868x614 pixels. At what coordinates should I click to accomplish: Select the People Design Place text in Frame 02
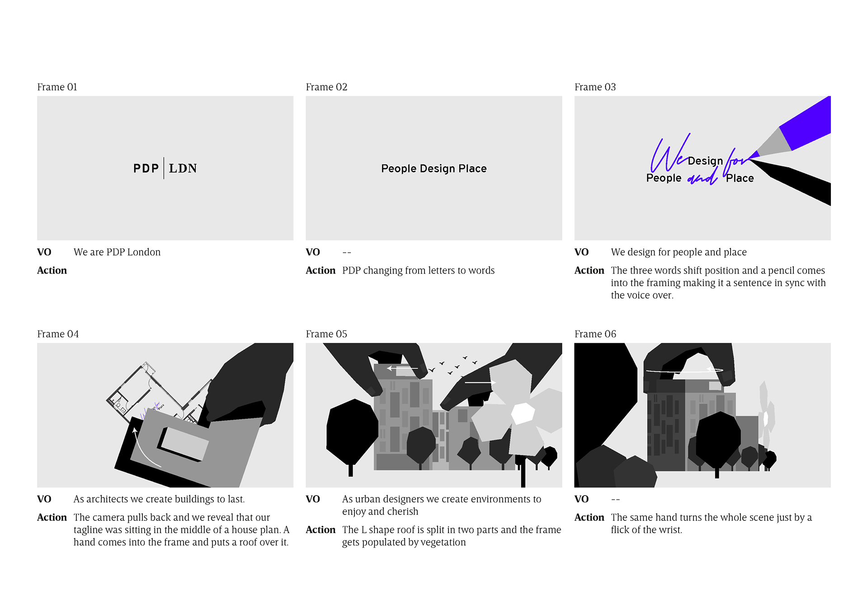pyautogui.click(x=434, y=169)
